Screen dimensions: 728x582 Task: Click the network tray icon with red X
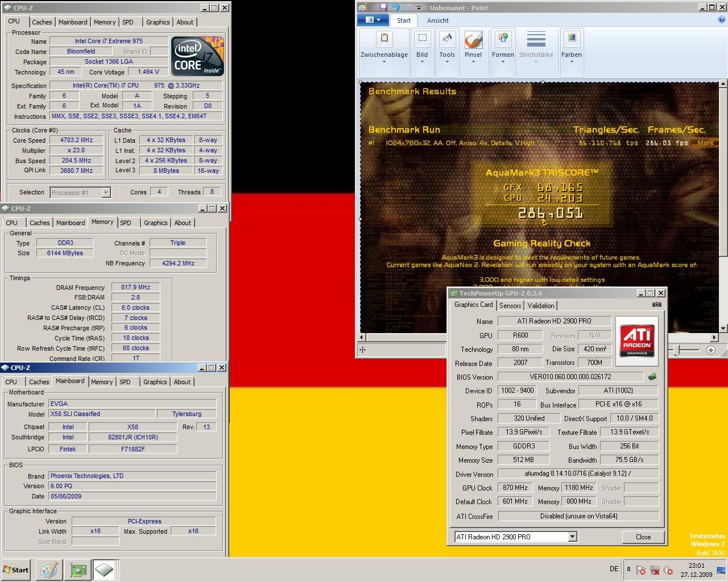[x=655, y=570]
